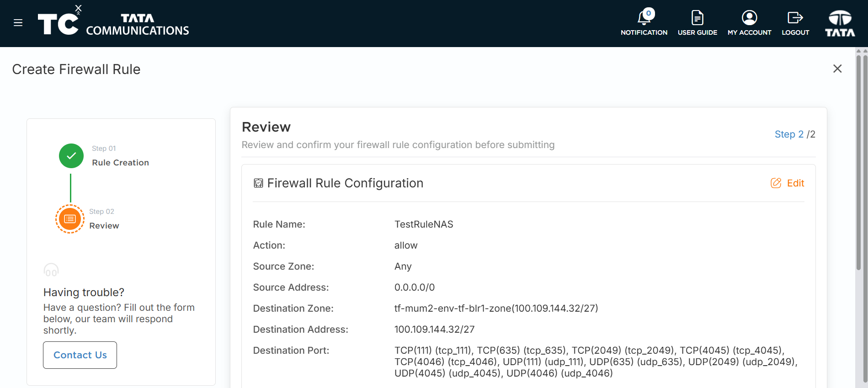This screenshot has width=868, height=388.
Task: Click the headset support icon
Action: [x=51, y=270]
